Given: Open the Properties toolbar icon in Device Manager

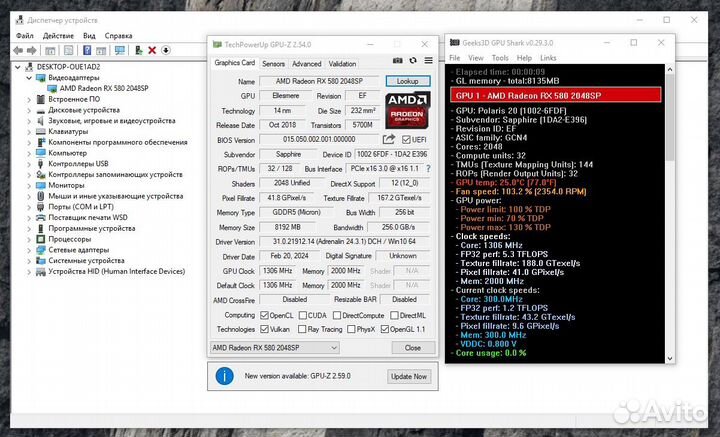Looking at the screenshot, I should 68,50.
